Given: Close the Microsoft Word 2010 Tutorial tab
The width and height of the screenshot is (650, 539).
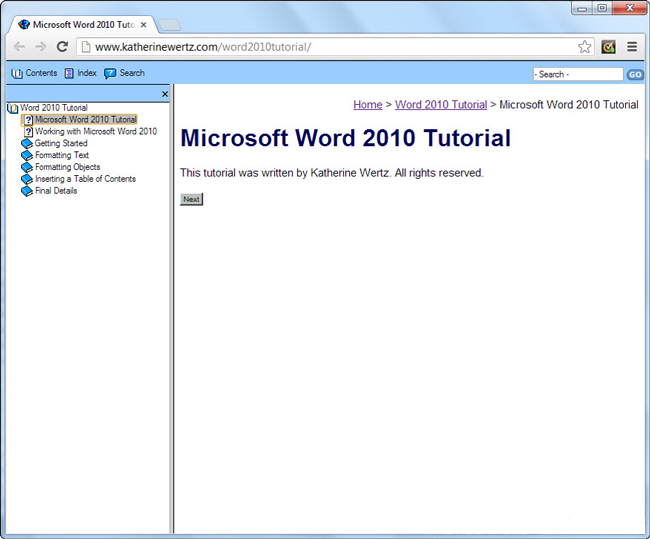Looking at the screenshot, I should pos(143,25).
